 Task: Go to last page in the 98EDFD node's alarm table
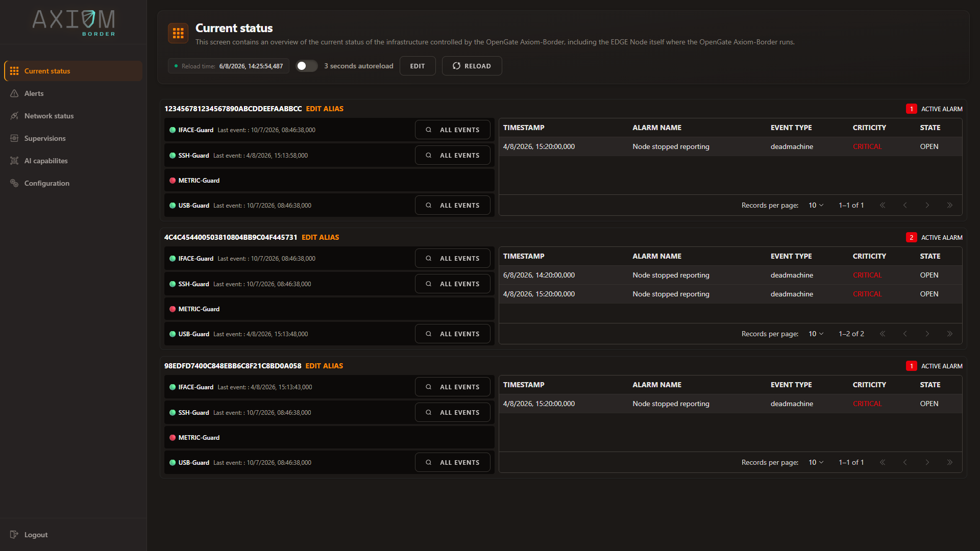[x=950, y=462]
